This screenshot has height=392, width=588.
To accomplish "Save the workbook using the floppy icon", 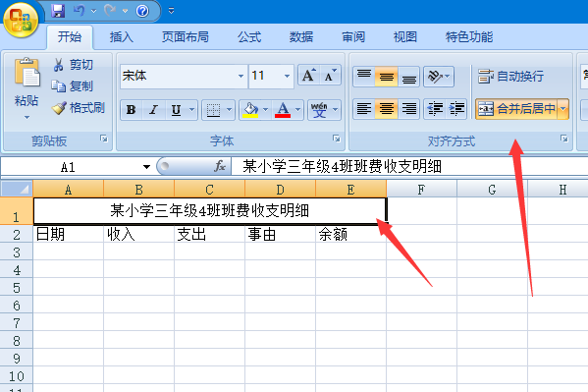I will pyautogui.click(x=58, y=11).
